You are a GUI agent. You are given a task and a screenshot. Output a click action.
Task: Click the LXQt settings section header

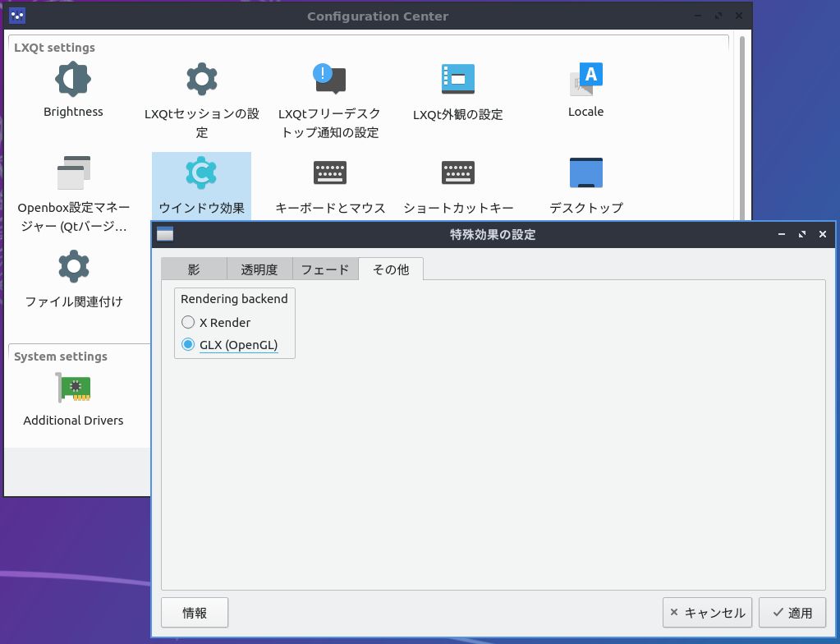point(55,48)
